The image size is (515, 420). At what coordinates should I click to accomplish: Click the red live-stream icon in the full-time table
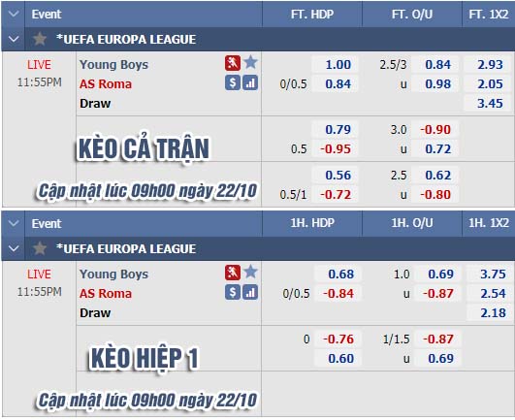[x=233, y=63]
